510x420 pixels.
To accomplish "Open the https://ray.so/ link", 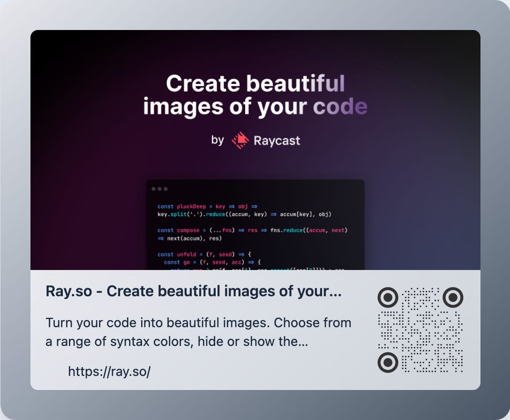I will click(x=109, y=371).
